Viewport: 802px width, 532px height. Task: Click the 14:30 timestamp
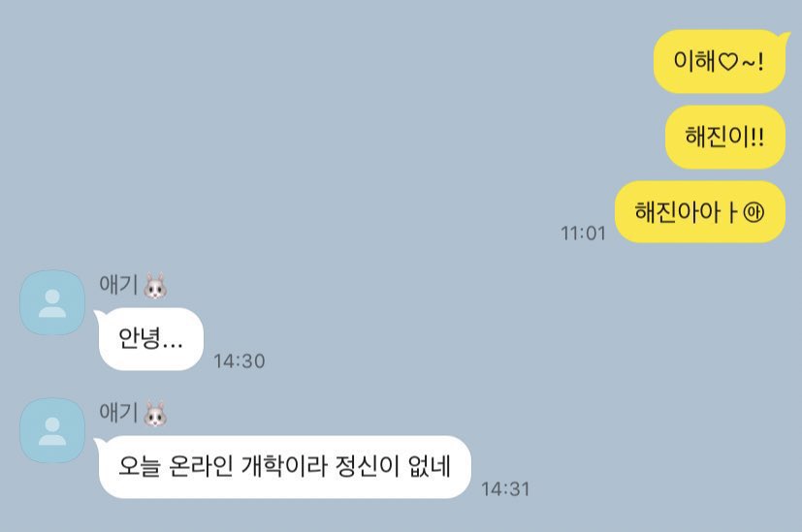click(x=240, y=360)
